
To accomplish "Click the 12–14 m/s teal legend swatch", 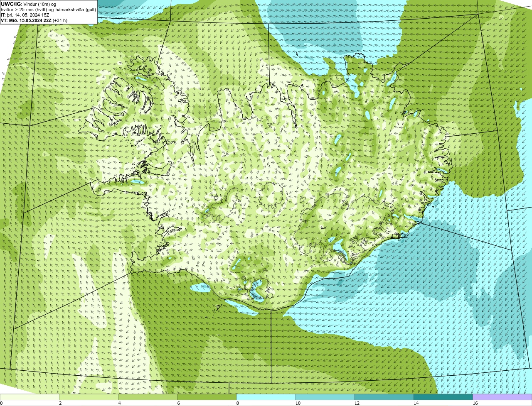I will [x=384, y=397].
